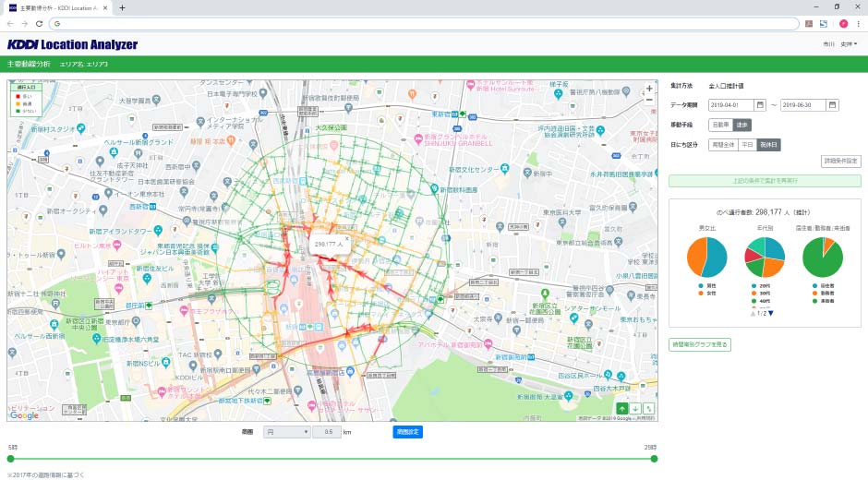Open calendar picker for end date

click(x=833, y=105)
